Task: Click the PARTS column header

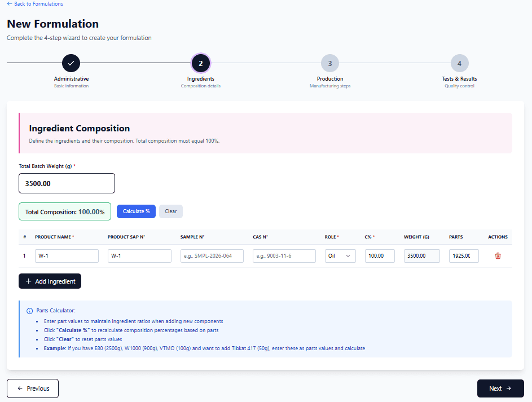Action: click(x=456, y=237)
